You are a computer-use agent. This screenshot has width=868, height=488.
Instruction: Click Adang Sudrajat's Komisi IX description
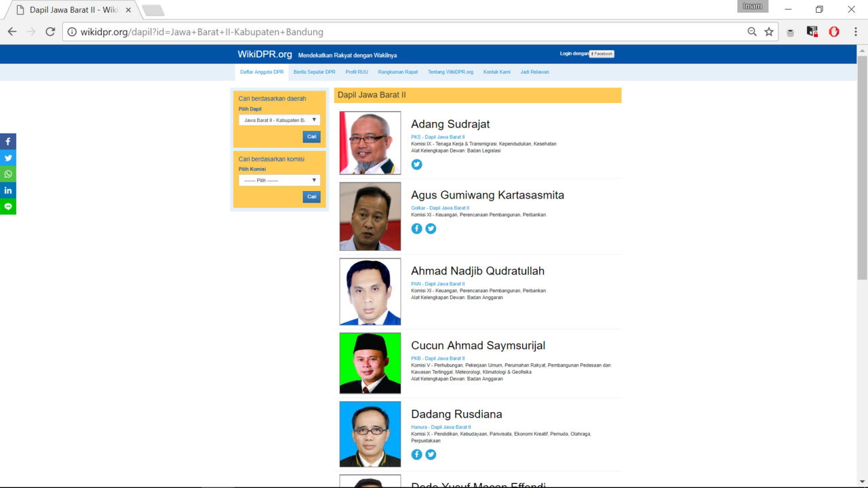pos(484,144)
